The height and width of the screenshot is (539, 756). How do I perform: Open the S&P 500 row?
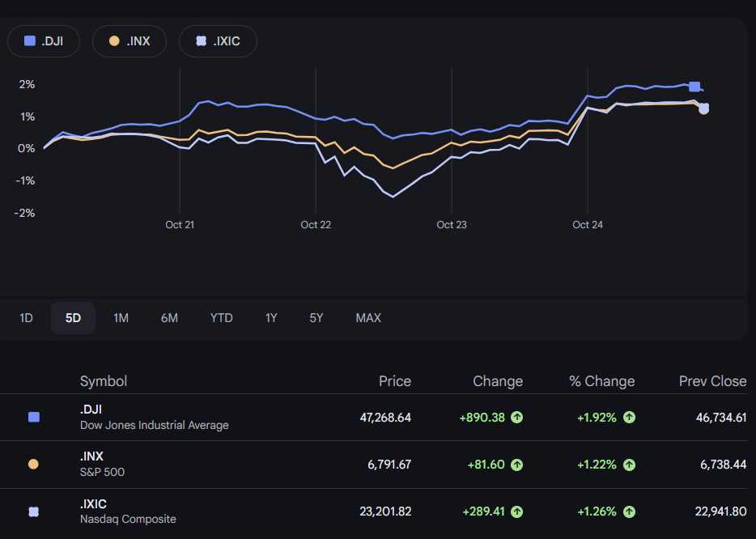(x=374, y=465)
